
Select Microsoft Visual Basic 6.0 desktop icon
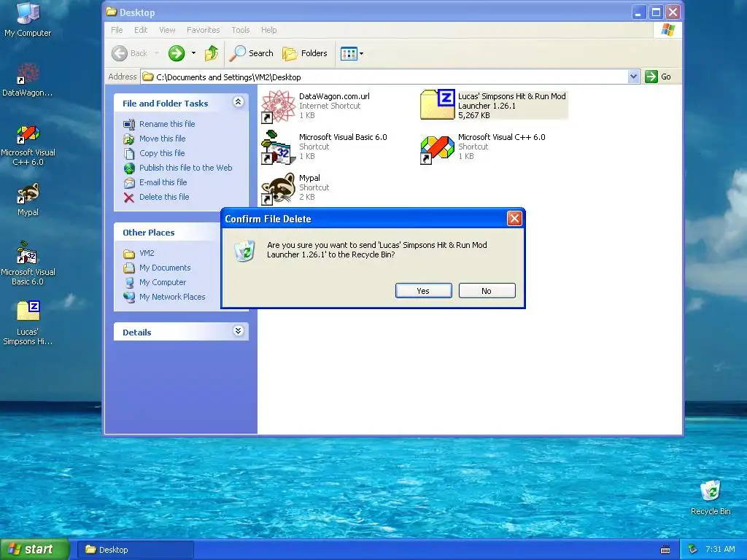pyautogui.click(x=28, y=263)
